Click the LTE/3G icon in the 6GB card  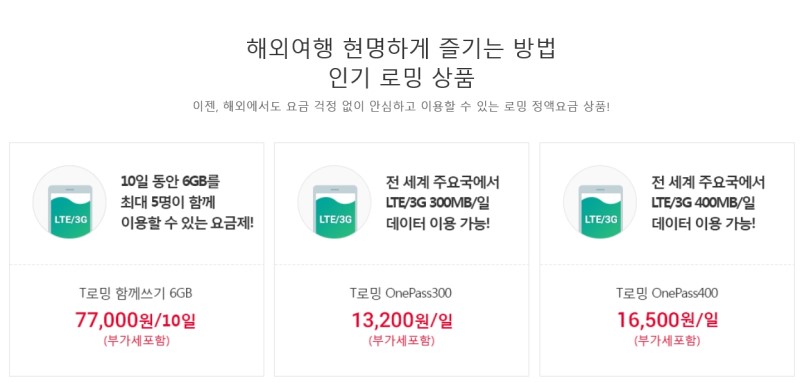[69, 202]
